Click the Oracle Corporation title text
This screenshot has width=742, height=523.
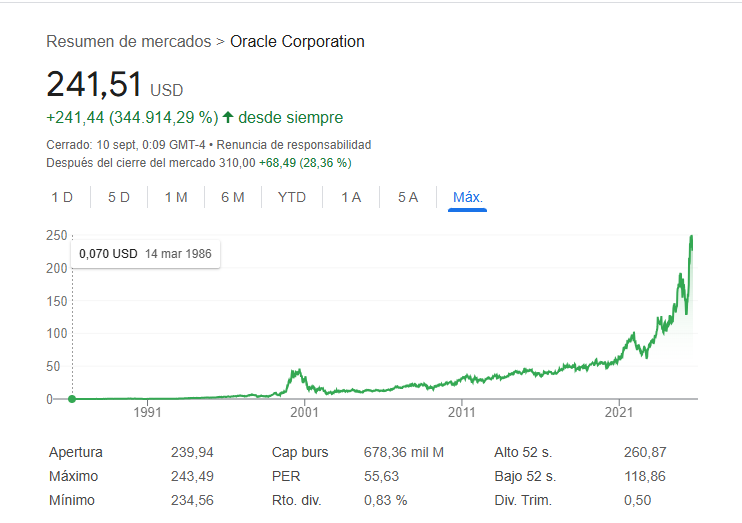297,42
